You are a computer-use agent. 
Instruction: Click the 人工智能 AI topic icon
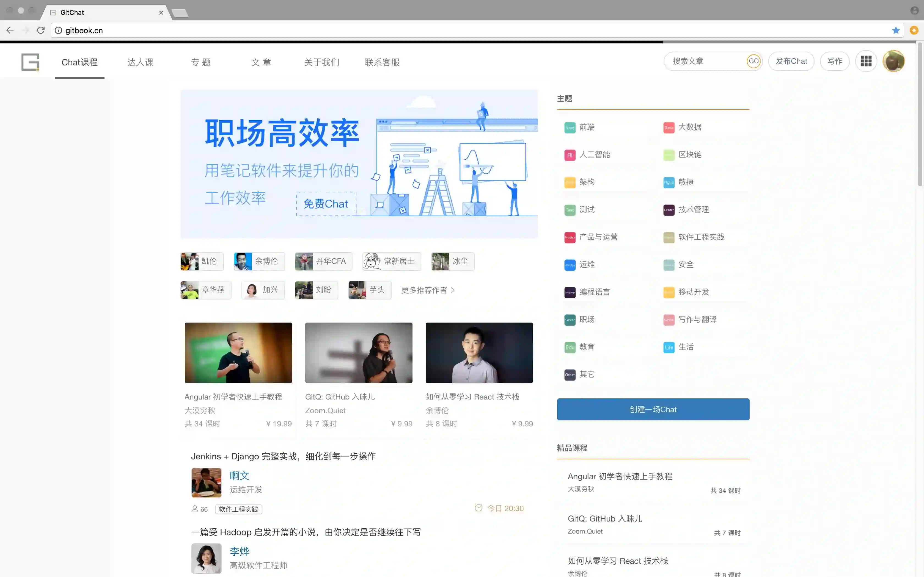tap(570, 155)
